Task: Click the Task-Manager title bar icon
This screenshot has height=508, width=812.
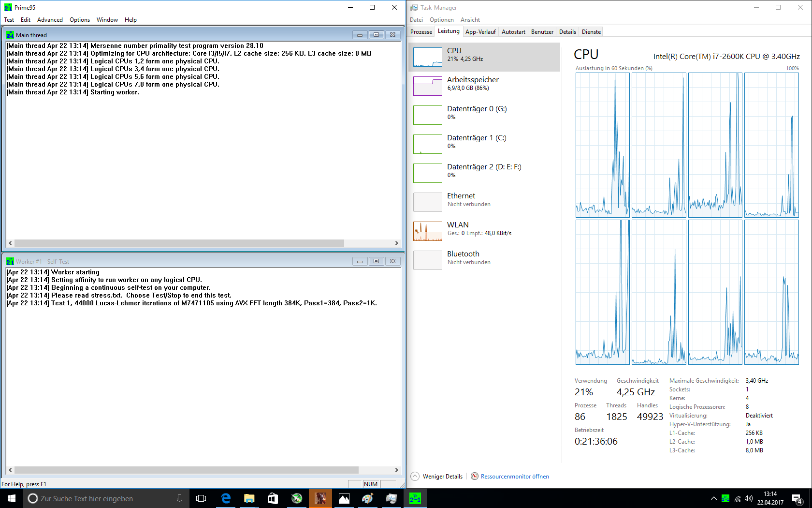Action: pyautogui.click(x=414, y=7)
